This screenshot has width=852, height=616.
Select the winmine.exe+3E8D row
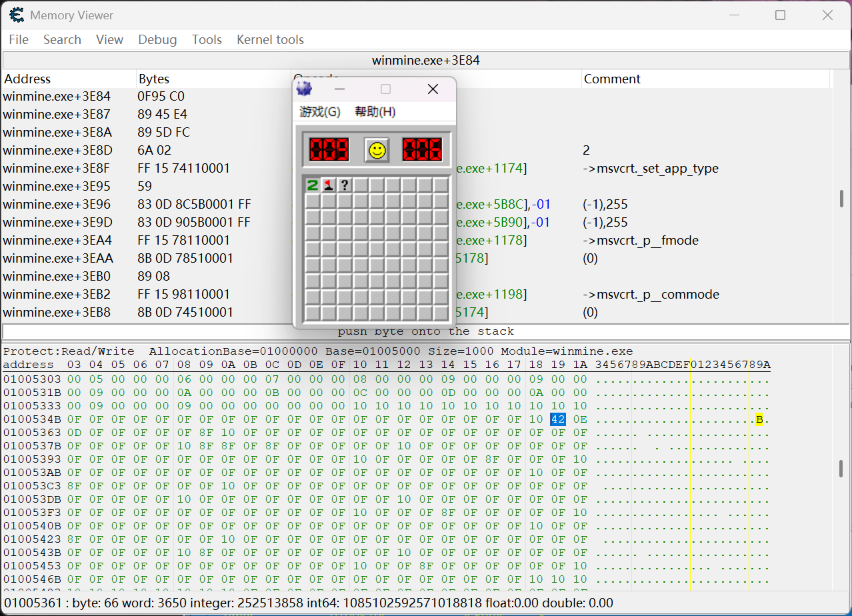[417, 150]
